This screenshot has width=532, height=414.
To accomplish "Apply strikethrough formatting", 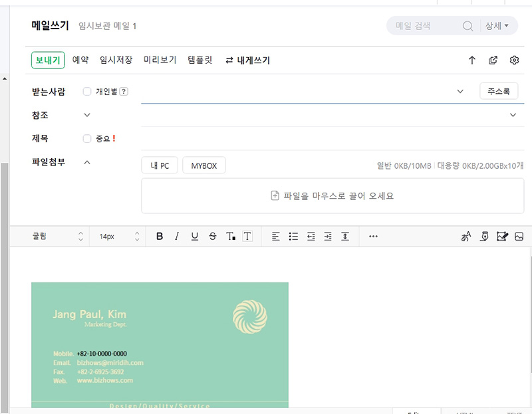I will 212,236.
